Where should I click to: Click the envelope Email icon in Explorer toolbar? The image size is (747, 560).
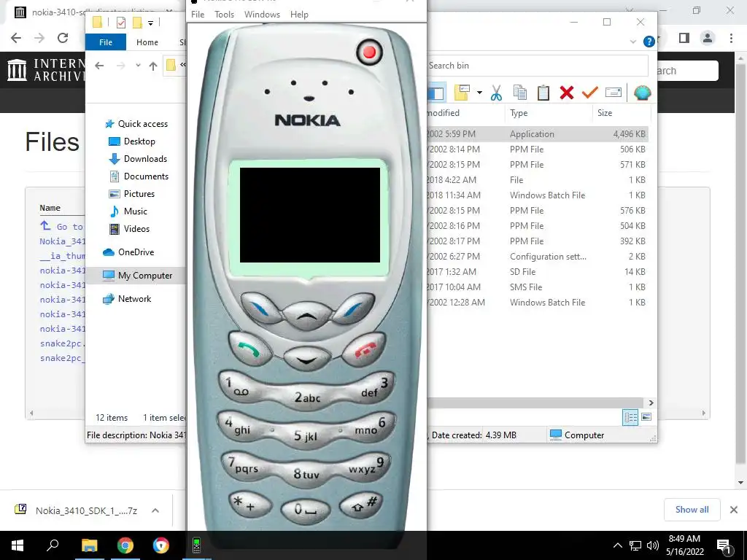point(613,93)
